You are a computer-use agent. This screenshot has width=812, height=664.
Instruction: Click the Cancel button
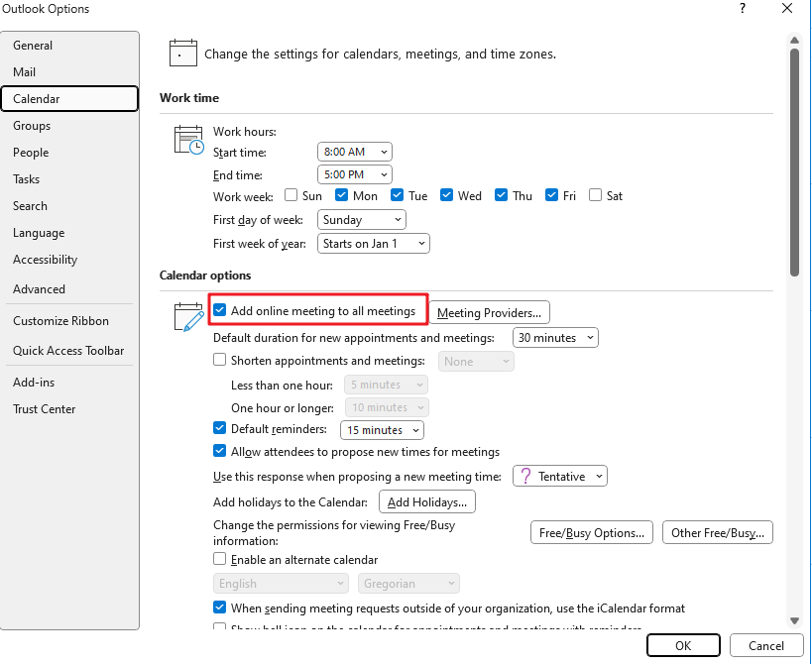pyautogui.click(x=766, y=645)
